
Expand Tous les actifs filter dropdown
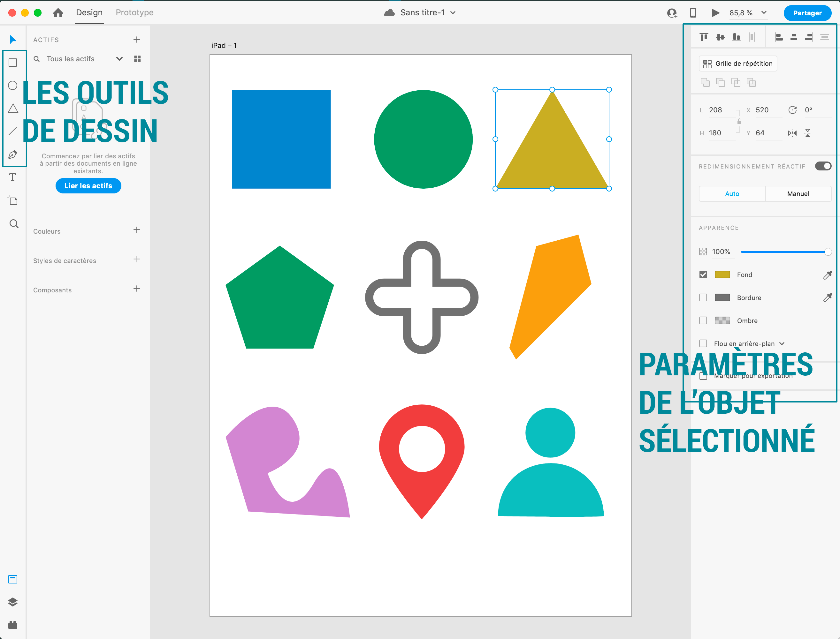(x=119, y=59)
